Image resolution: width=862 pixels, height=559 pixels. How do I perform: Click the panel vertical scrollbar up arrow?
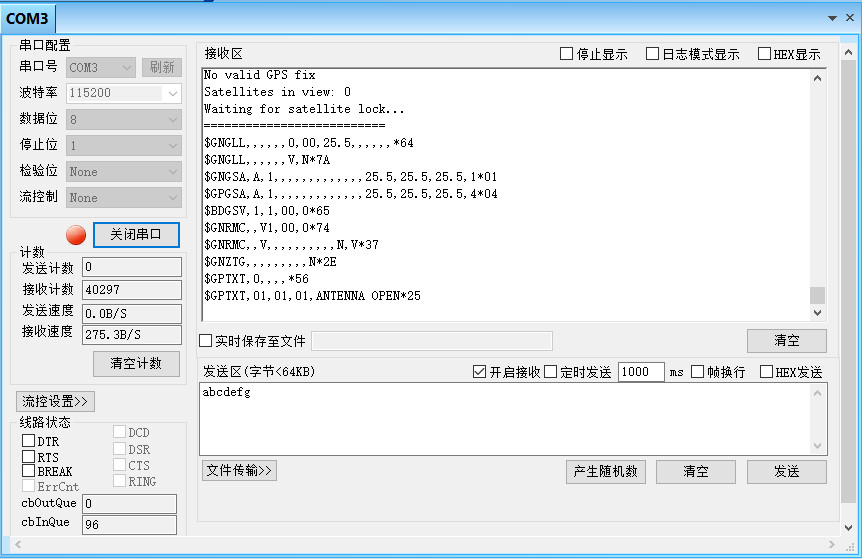click(x=848, y=53)
